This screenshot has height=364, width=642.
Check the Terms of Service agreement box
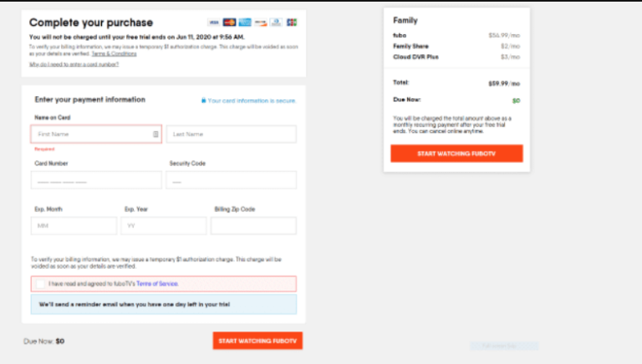point(40,284)
